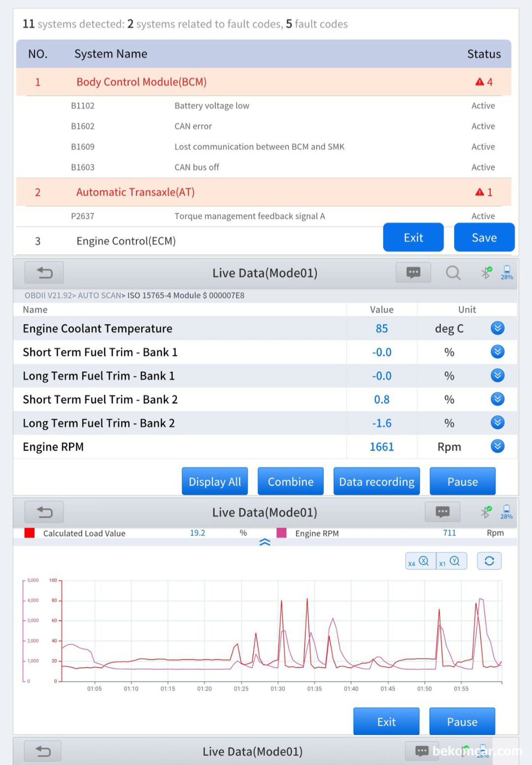Screen dimensions: 532x765
Task: Click the Combine button
Action: point(290,481)
